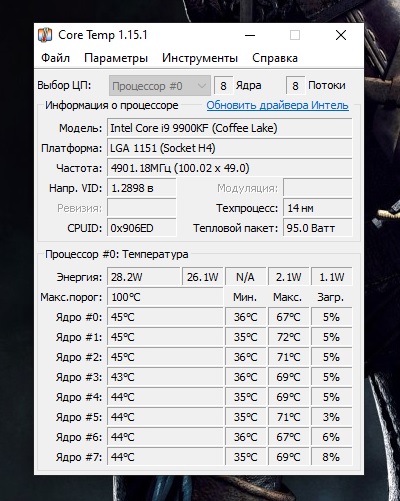Viewport: 400px width, 501px height.
Task: Click the Ядро #7 maximum temperature 69°C
Action: pos(288,457)
